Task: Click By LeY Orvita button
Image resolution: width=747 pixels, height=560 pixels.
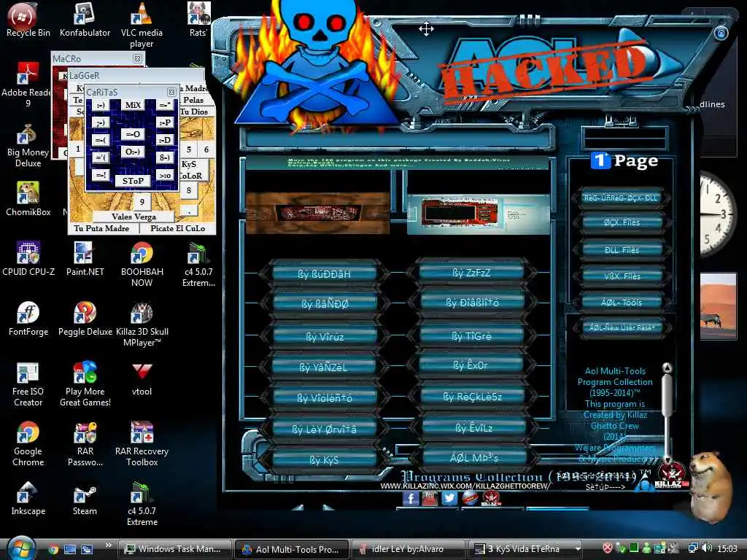Action: pos(325,429)
